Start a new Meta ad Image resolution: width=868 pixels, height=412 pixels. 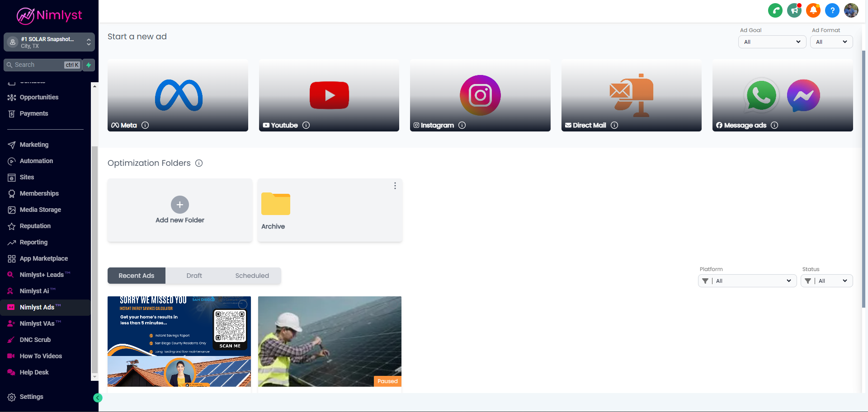pos(178,95)
